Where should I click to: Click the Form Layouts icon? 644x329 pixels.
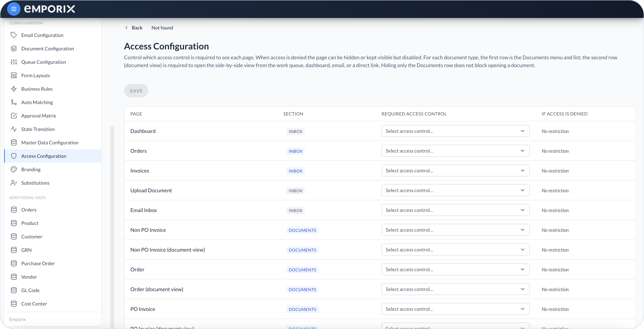point(14,76)
